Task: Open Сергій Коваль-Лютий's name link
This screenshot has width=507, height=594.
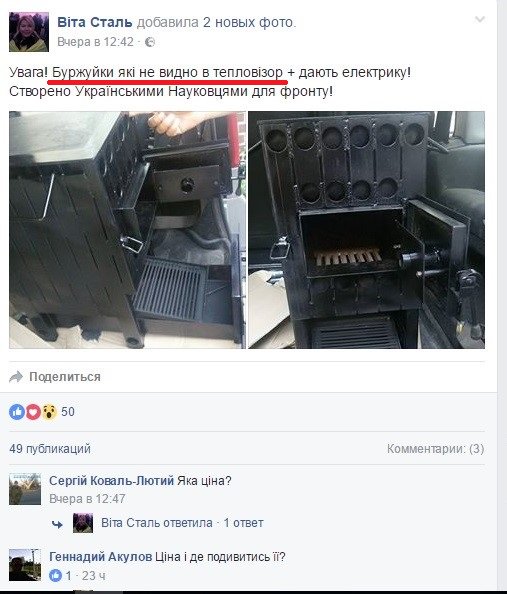Action: coord(111,481)
